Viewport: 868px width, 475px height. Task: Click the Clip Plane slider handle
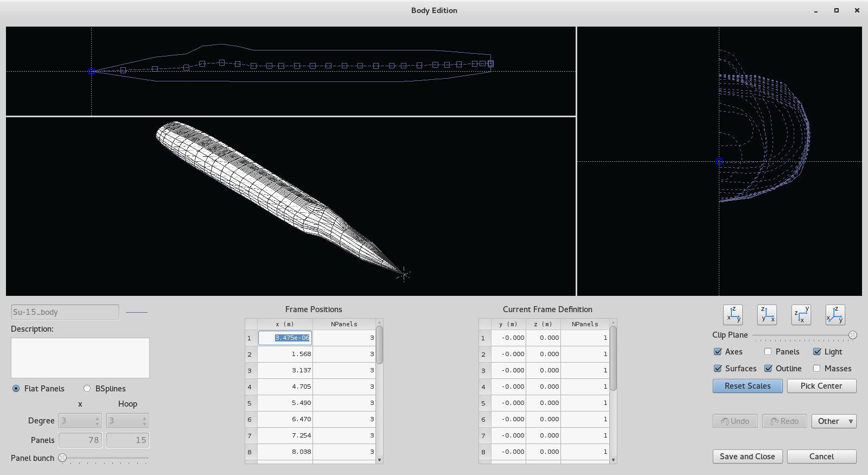click(x=853, y=335)
